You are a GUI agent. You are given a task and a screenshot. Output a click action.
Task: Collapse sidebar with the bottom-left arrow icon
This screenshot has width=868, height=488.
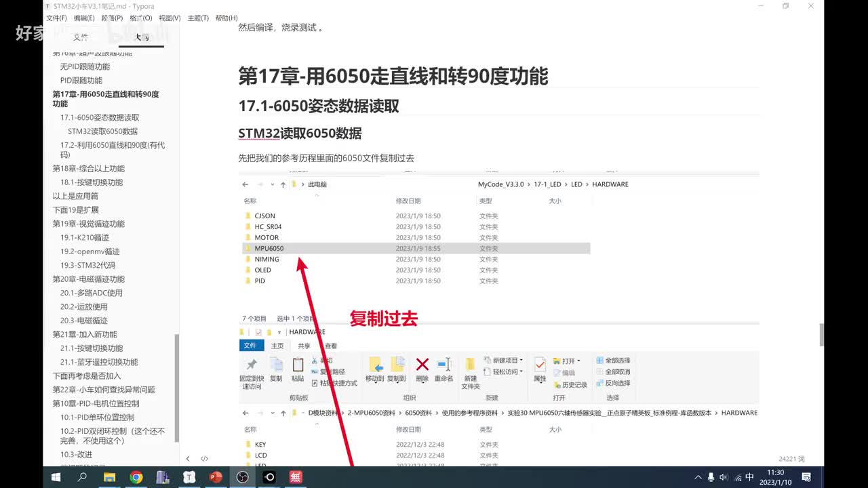[x=188, y=459]
